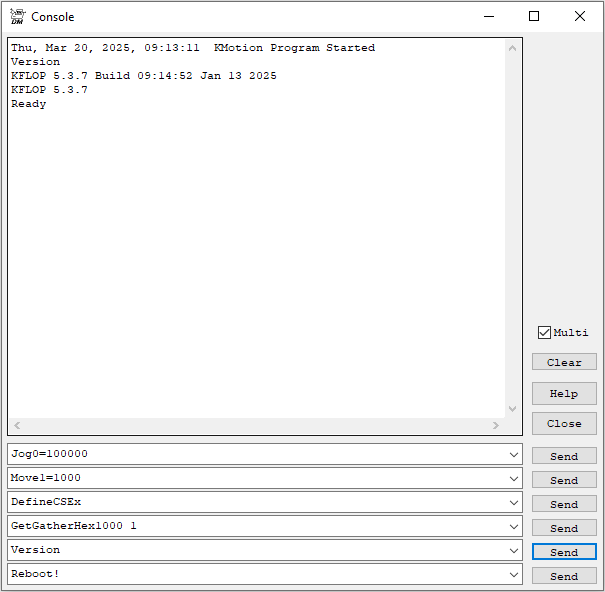Open the DefineCSEx history dropdown

point(514,503)
